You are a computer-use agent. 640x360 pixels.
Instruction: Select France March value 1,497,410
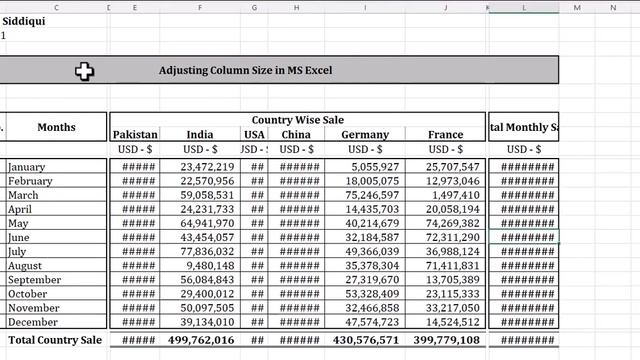tap(445, 195)
